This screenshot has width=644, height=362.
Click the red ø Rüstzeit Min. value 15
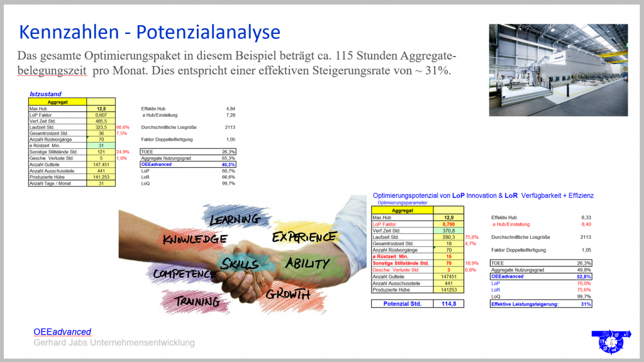[448, 256]
